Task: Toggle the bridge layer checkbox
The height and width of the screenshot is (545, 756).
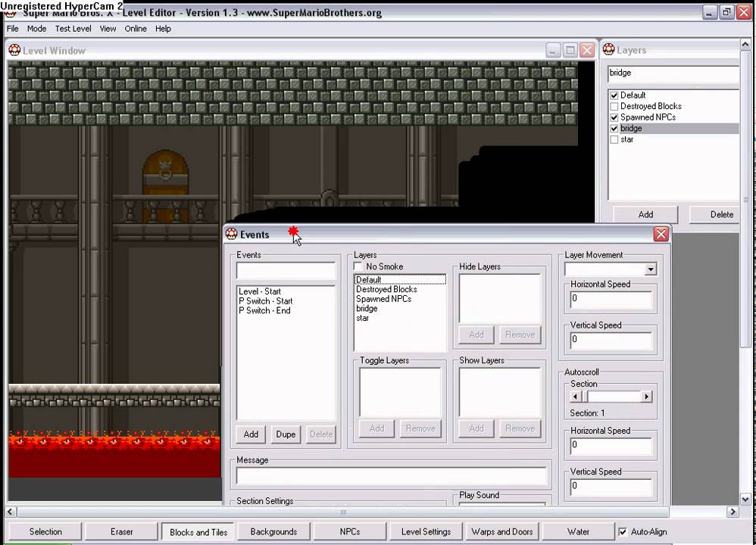Action: (x=614, y=129)
